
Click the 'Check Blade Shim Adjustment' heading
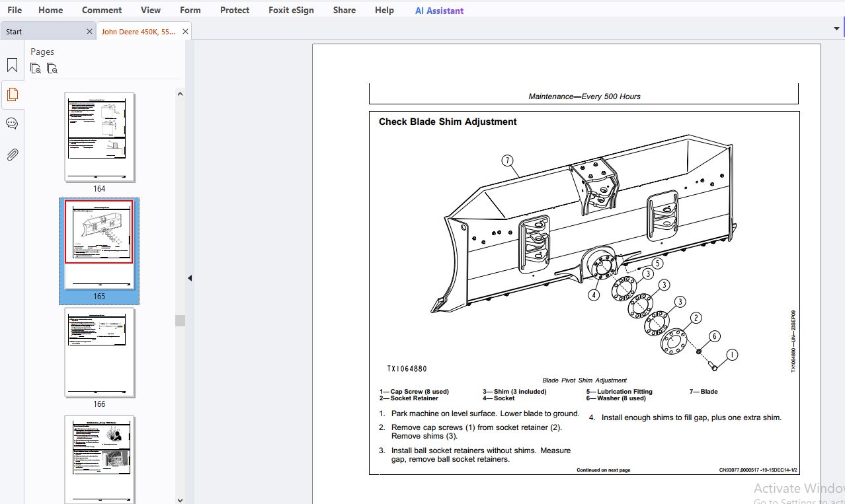pos(448,122)
